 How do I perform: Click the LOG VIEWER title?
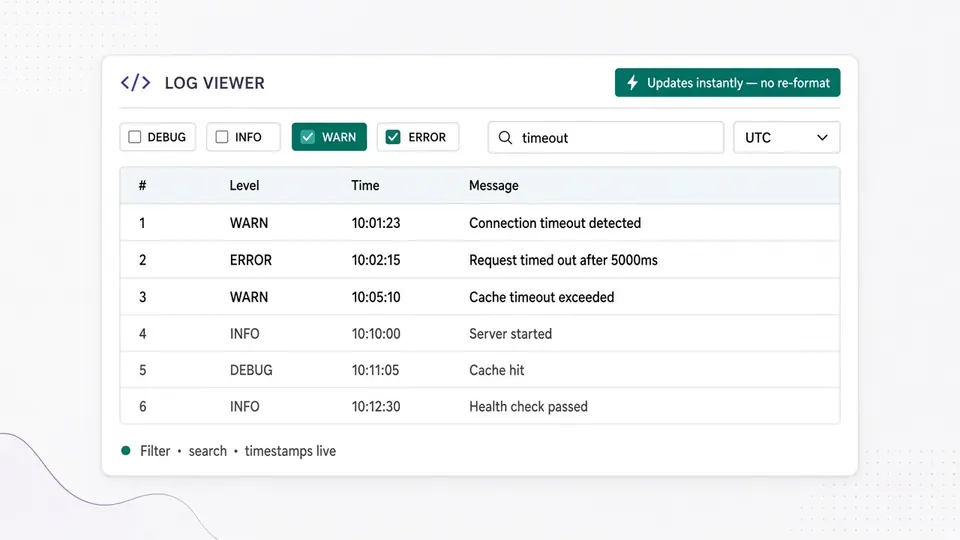coord(214,83)
